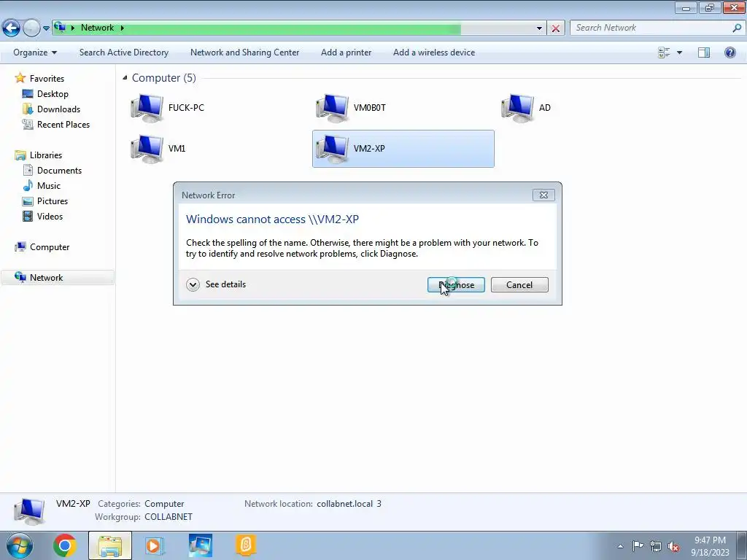Toggle the preview pane icon
747x560 pixels.
click(704, 52)
